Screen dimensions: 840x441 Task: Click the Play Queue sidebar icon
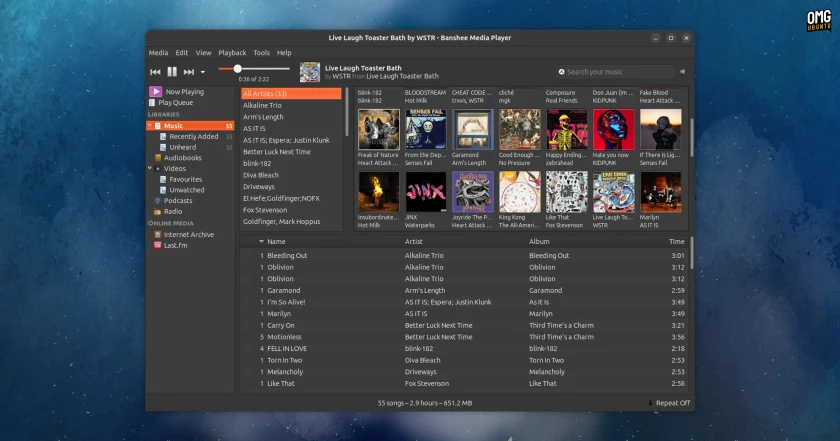click(152, 102)
